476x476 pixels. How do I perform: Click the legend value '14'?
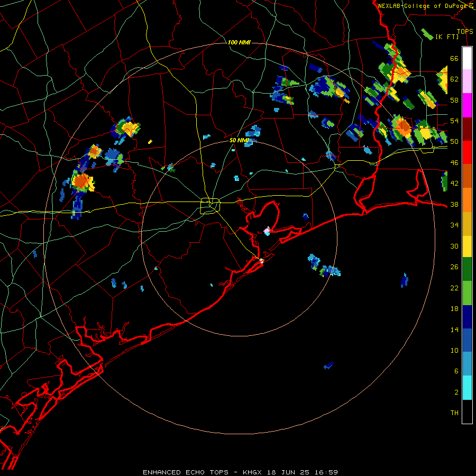coord(454,329)
